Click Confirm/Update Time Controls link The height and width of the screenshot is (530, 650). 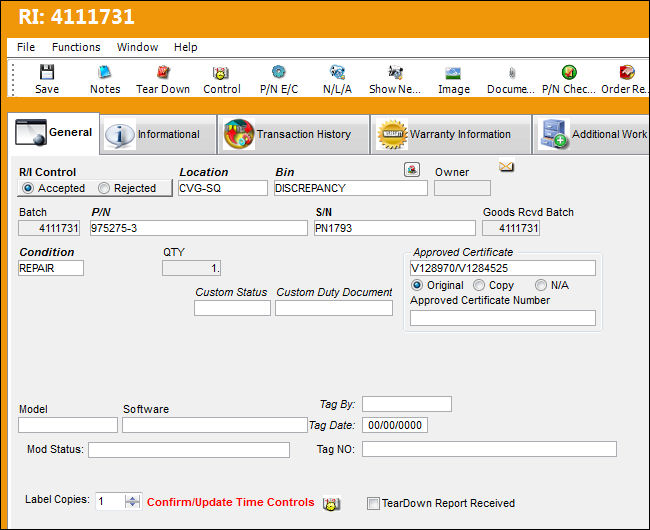point(230,502)
